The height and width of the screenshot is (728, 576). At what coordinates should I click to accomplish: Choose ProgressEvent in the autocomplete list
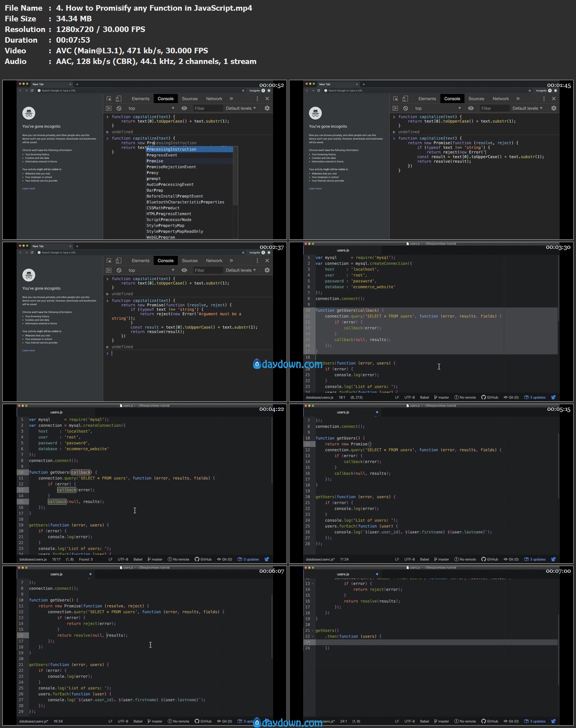click(189, 155)
